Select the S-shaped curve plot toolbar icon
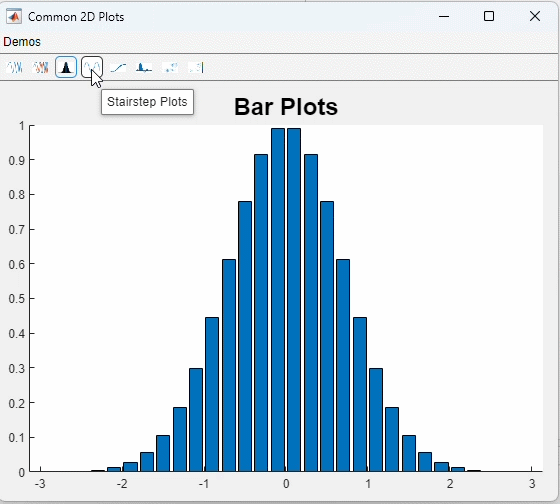 click(x=118, y=67)
